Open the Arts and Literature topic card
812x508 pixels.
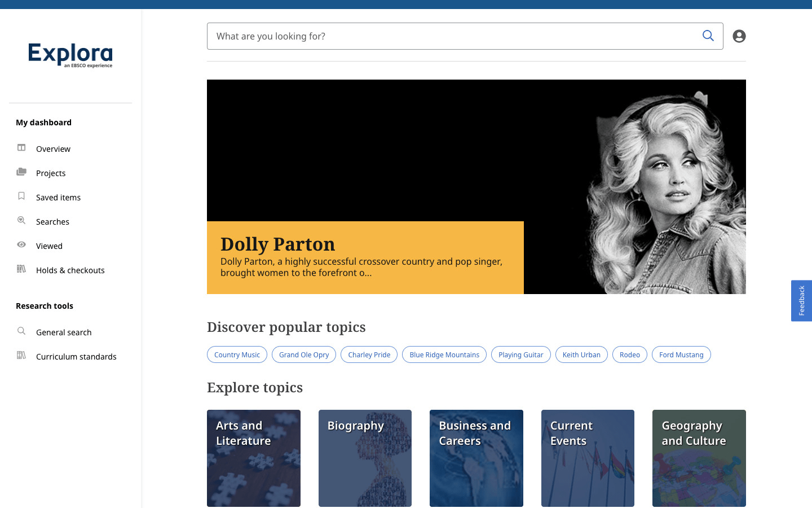tap(254, 458)
